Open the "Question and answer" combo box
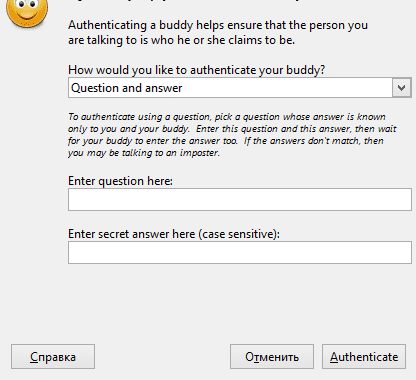This screenshot has width=416, height=380. click(x=240, y=88)
